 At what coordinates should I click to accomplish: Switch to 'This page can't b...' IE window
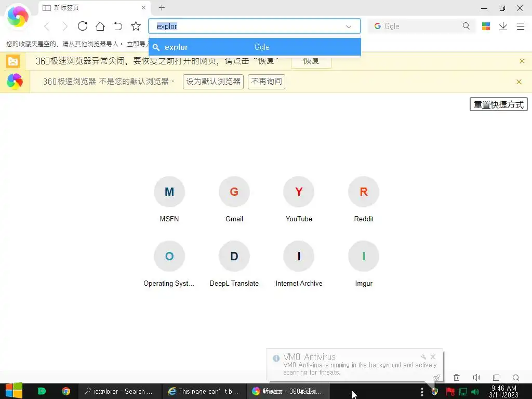point(204,391)
